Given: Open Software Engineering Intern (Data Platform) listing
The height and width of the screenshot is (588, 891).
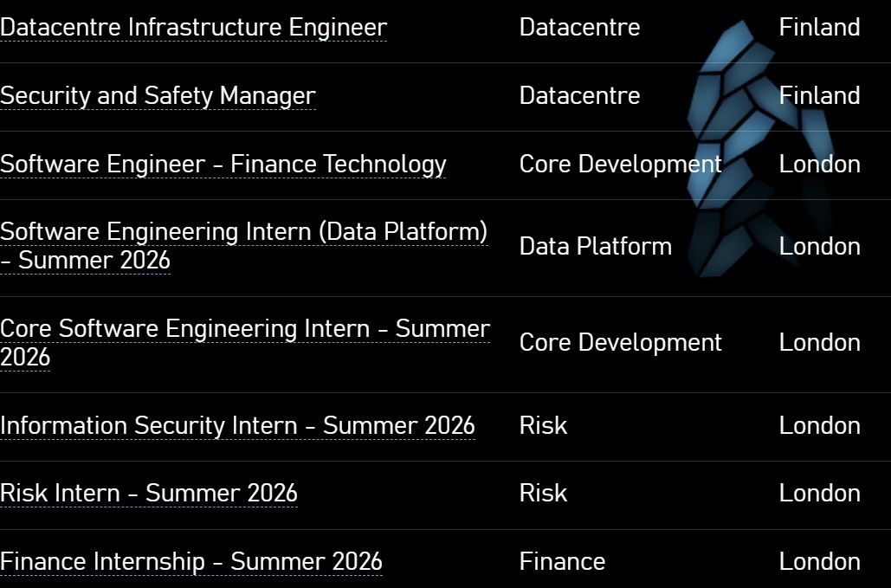Looking at the screenshot, I should 243,233.
